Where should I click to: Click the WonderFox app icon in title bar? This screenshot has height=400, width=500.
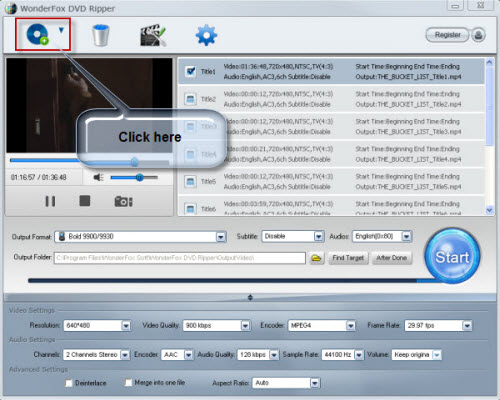tap(11, 8)
